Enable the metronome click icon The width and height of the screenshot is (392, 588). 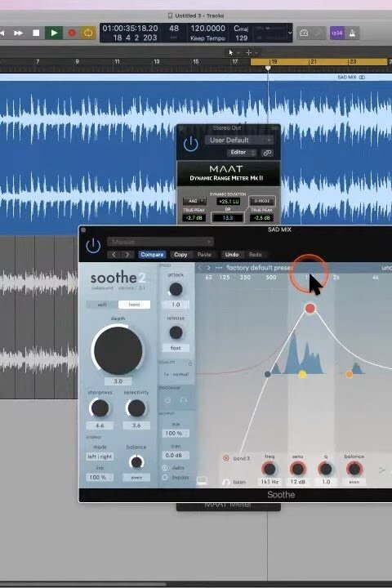352,33
